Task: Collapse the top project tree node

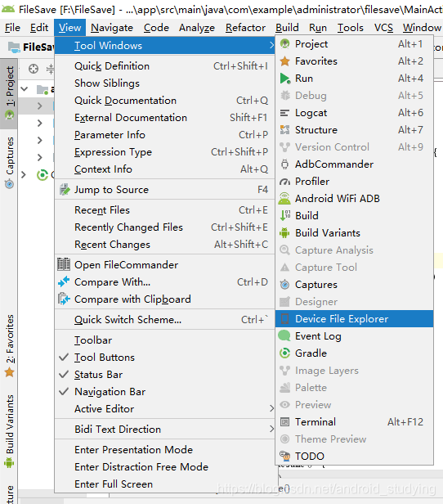Action: 25,89
